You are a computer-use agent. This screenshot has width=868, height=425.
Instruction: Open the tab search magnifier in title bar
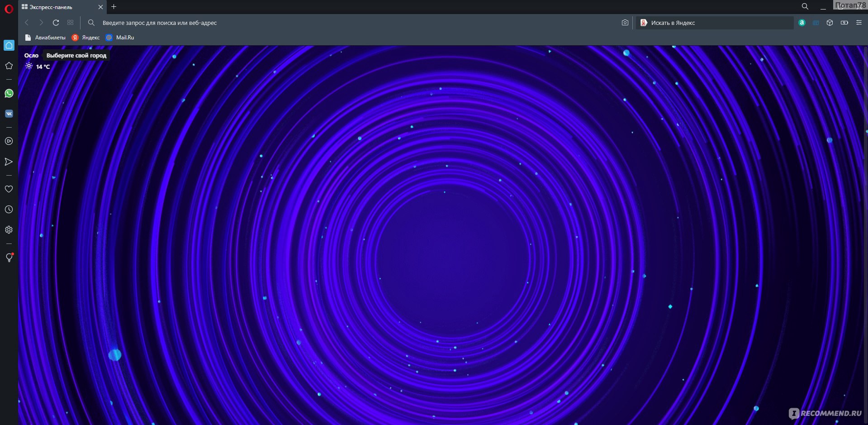point(805,6)
